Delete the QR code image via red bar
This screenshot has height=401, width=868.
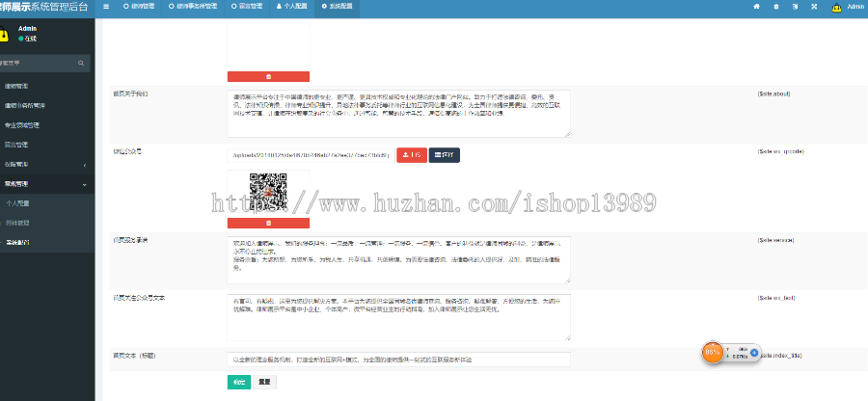[268, 223]
